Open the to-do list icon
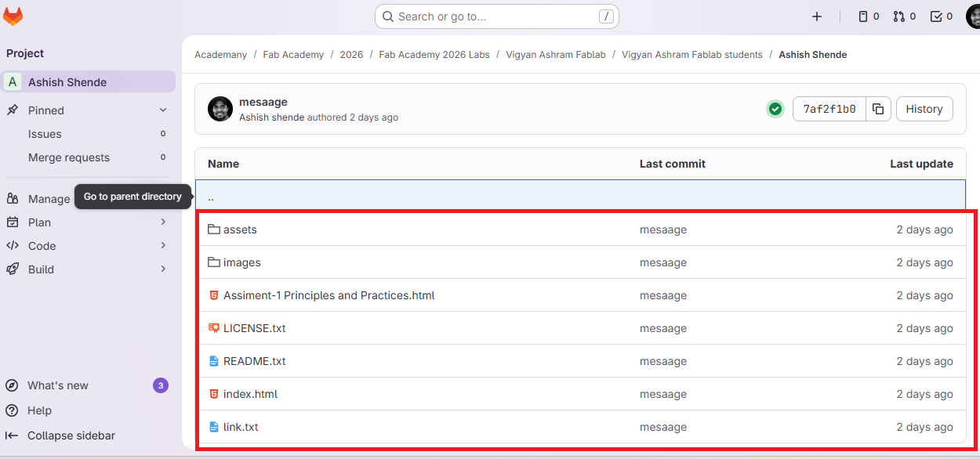This screenshot has width=980, height=459. (x=941, y=16)
